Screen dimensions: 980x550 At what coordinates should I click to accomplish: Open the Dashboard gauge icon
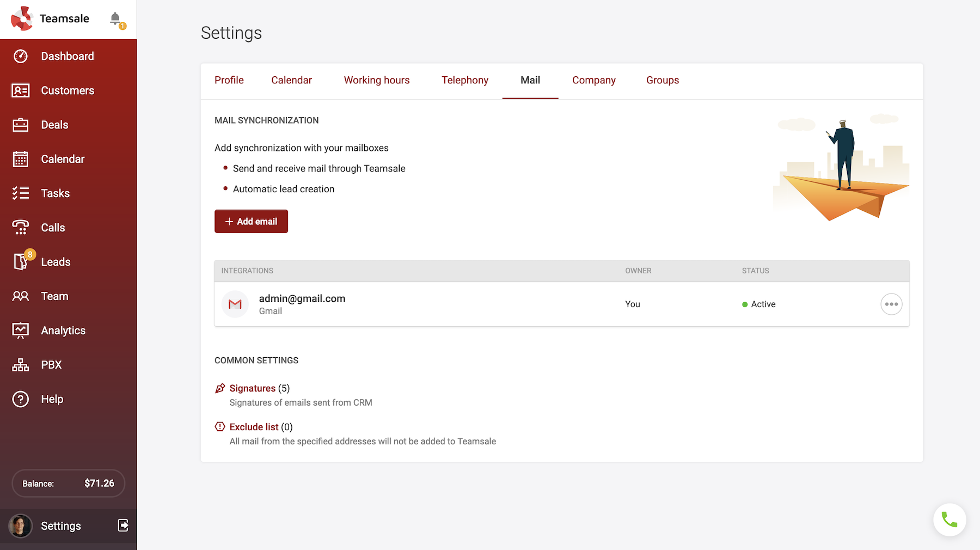click(21, 56)
